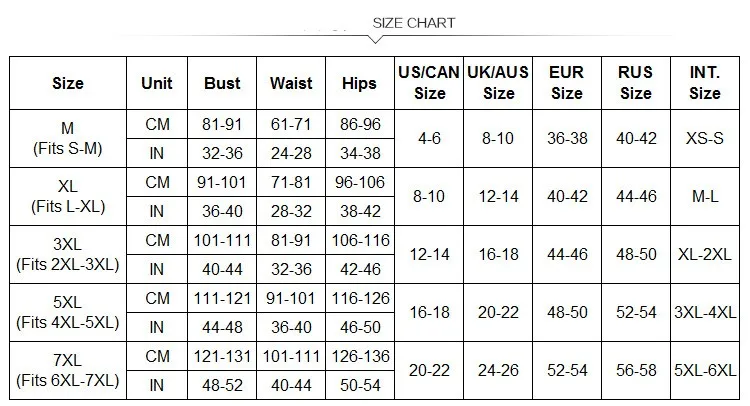Click the 126-136 hips CM cell
750x406 pixels.
click(360, 356)
